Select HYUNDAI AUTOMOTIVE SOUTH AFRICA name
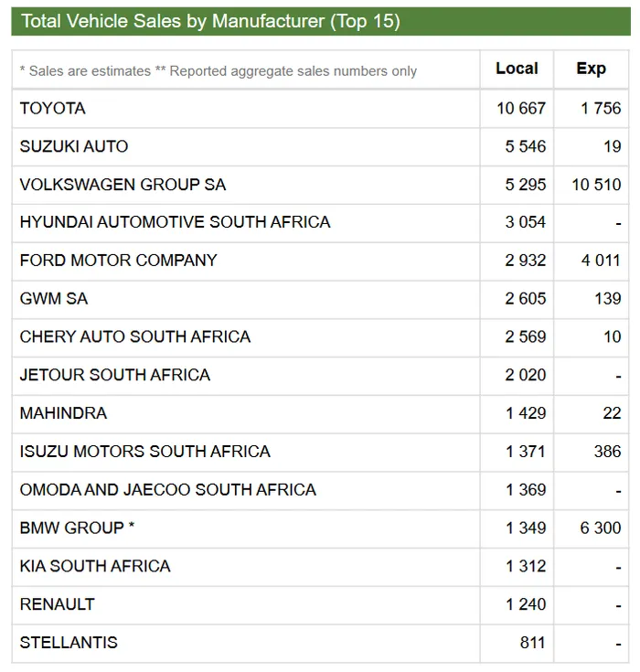Viewport: 640px width, 672px height. (176, 222)
